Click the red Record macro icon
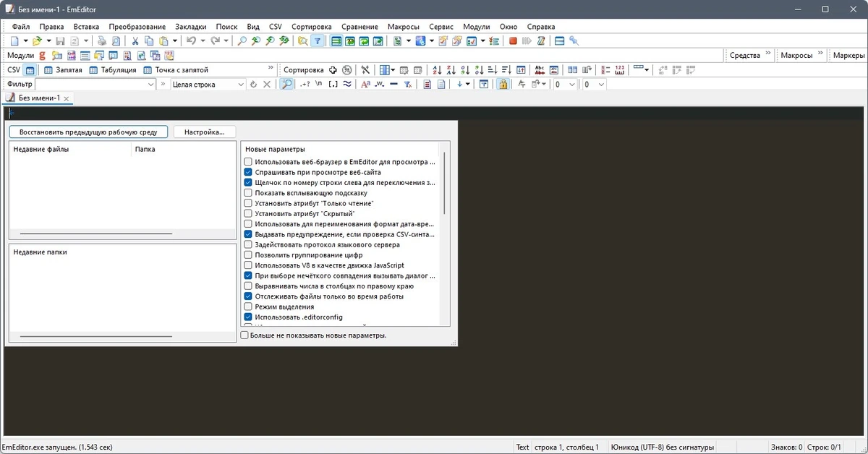Screen dimensions: 868x454 click(513, 41)
